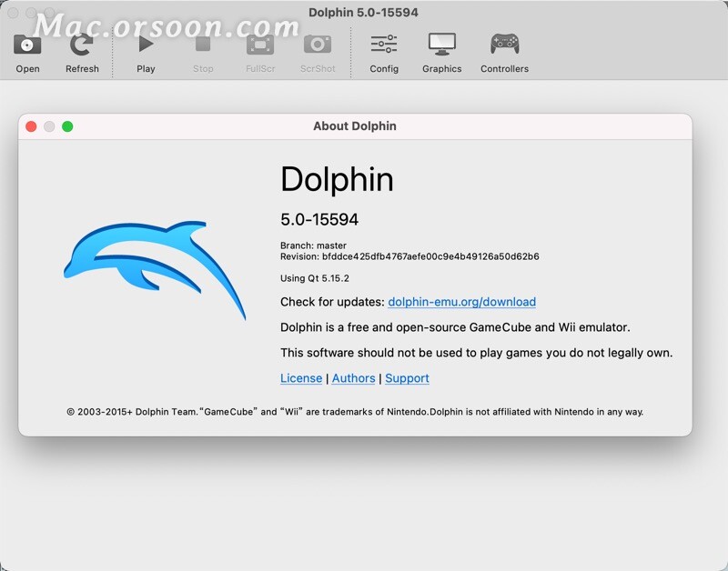Click the 'free and open-source' description line
Image resolution: width=728 pixels, height=571 pixels.
pos(455,327)
